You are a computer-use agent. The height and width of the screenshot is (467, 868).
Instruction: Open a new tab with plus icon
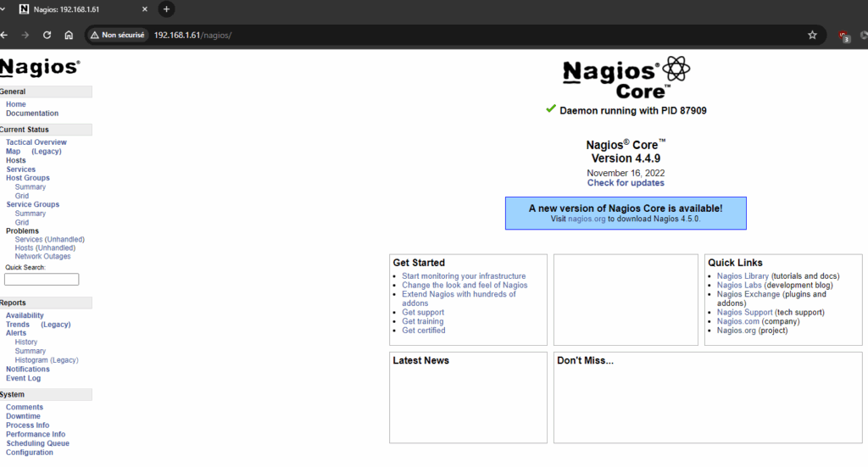[166, 9]
